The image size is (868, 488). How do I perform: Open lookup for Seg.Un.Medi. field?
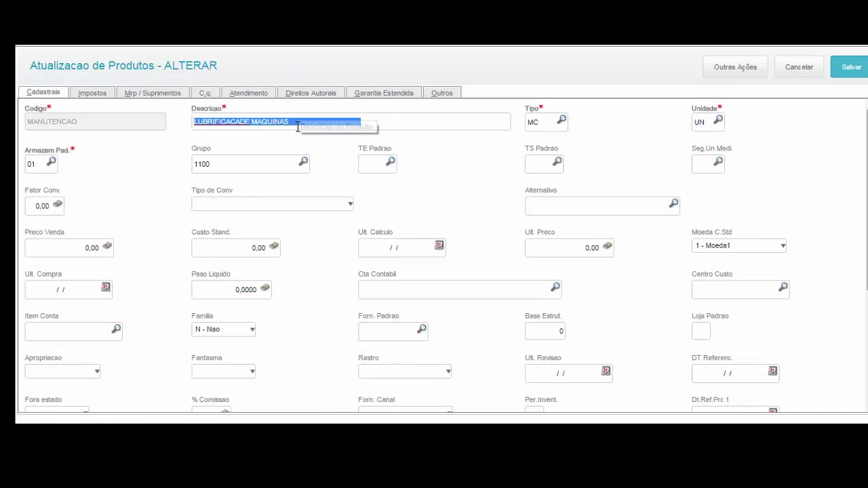pos(718,162)
